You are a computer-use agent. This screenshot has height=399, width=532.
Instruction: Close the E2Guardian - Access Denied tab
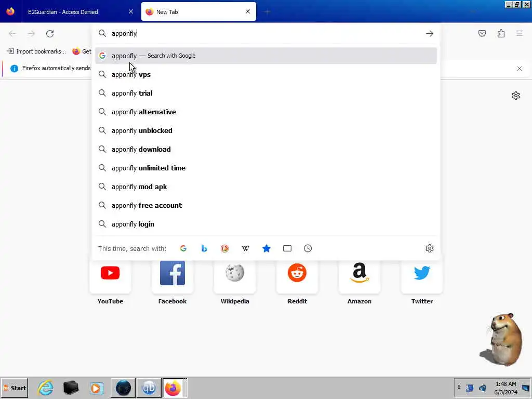coord(131,11)
